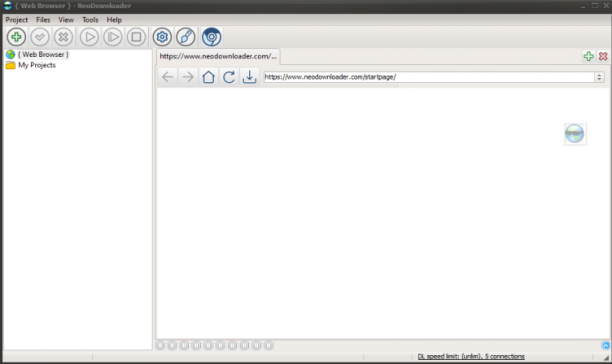Navigate back in the embedded browser
Image resolution: width=612 pixels, height=364 pixels.
[x=168, y=77]
